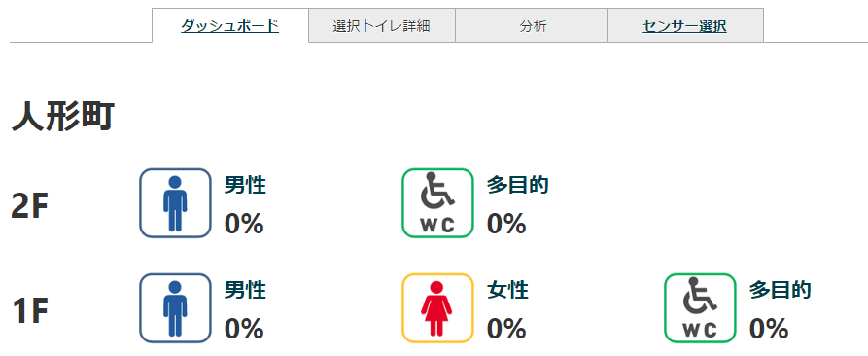This screenshot has height=356, width=868.
Task: Open the ダッシュボード tab
Action: tap(229, 25)
